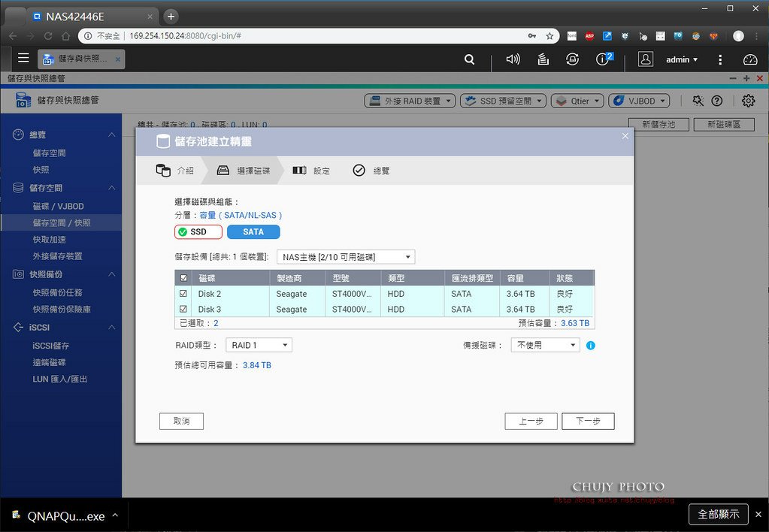Click the Storage & Snapshots global settings gear
769x532 pixels.
tap(749, 101)
